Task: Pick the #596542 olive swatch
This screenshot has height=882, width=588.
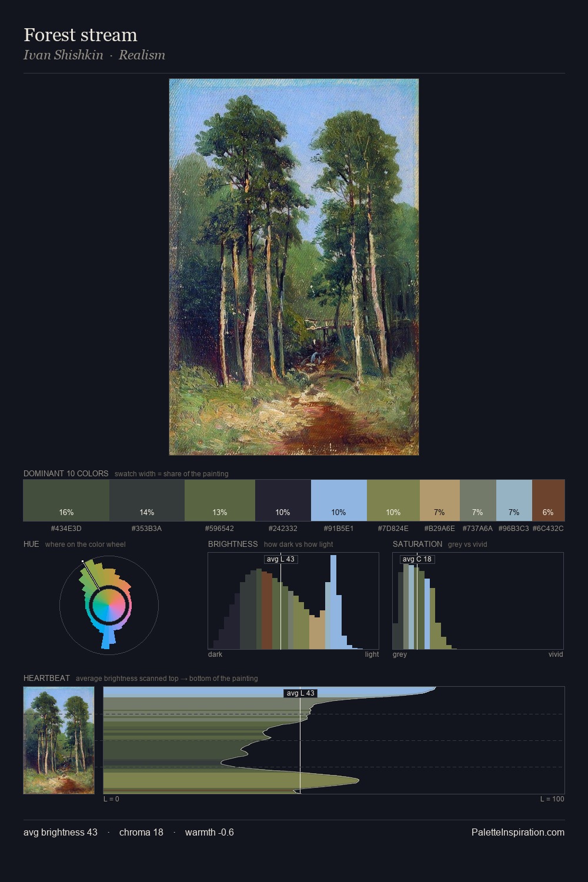Action: [x=220, y=500]
